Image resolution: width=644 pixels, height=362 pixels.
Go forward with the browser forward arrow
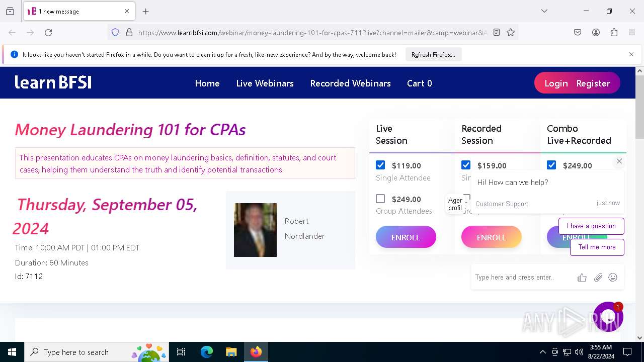point(30,33)
